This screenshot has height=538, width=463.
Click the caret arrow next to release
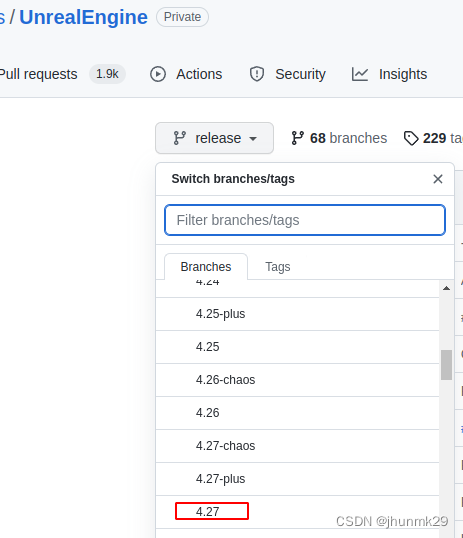[x=253, y=139]
